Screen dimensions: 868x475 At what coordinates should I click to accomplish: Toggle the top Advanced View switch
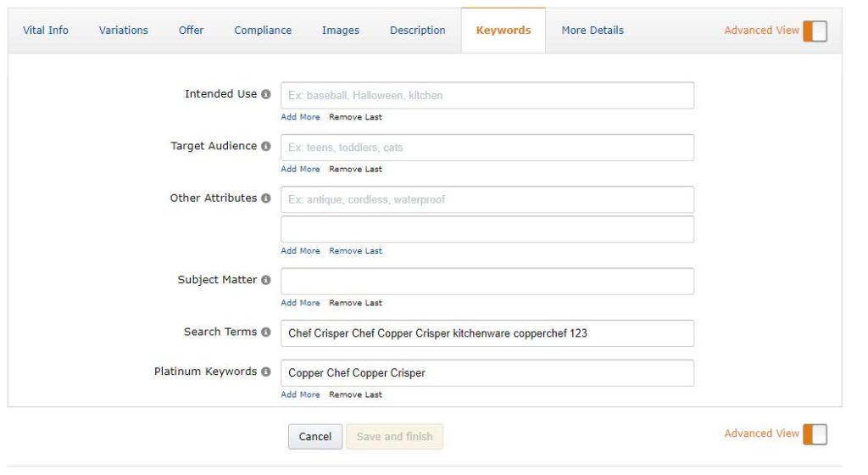point(815,31)
